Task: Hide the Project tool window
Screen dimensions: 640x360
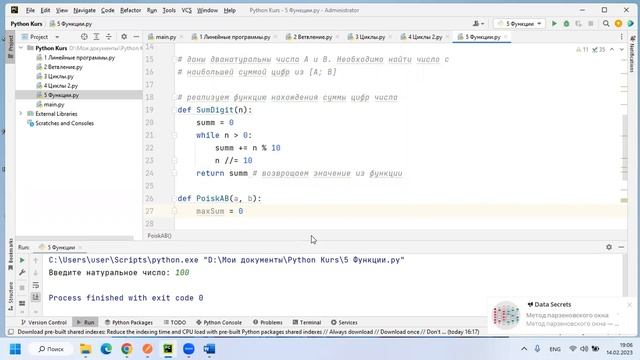Action: point(136,37)
